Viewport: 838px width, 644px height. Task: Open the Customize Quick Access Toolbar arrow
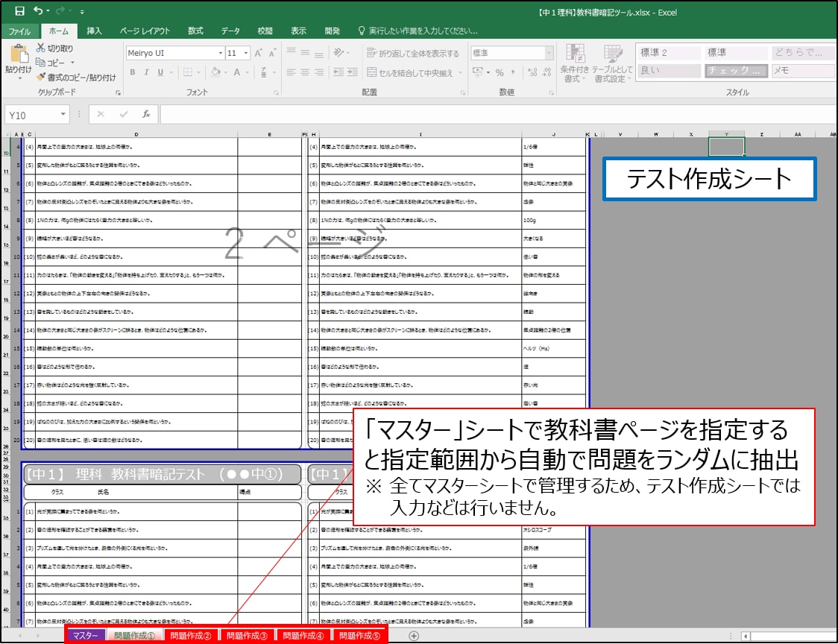pos(82,11)
